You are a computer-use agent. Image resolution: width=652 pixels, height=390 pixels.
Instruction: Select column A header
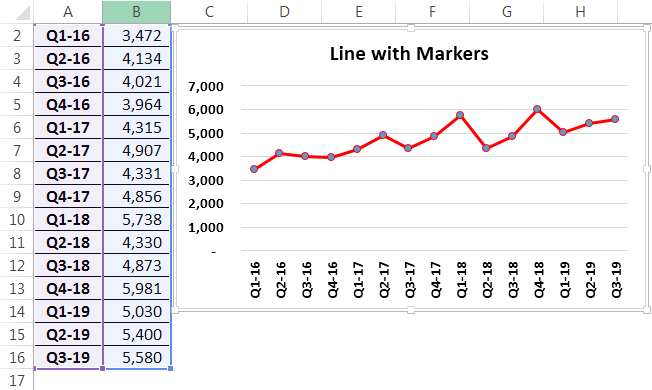[68, 12]
